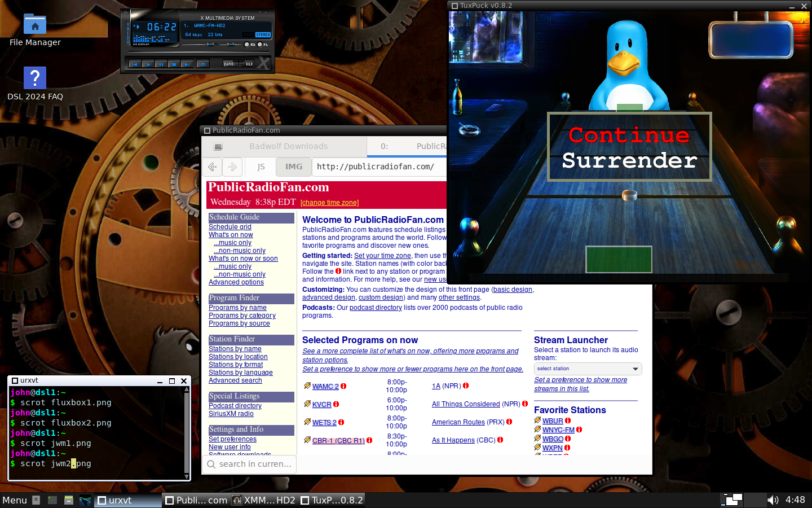Toggle XMMS random (RAND.) mode
The height and width of the screenshot is (508, 812).
231,64
